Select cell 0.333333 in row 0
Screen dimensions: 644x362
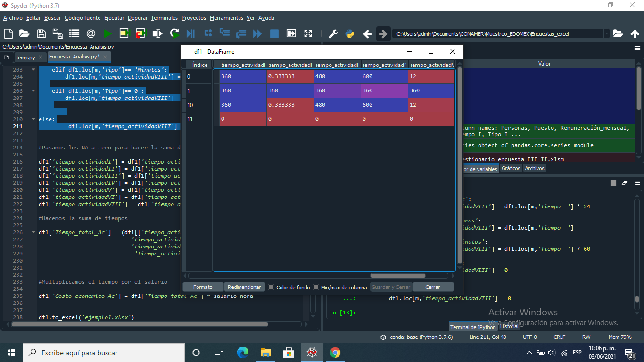tap(290, 76)
